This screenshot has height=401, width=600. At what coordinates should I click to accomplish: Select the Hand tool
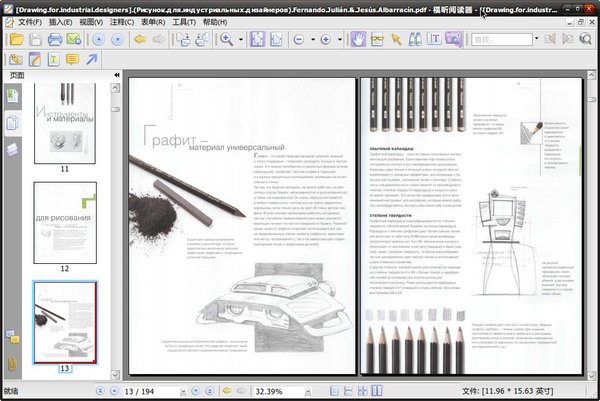358,39
